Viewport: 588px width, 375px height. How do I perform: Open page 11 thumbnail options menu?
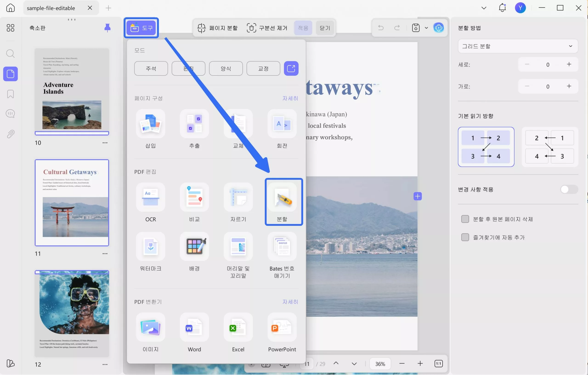point(105,254)
